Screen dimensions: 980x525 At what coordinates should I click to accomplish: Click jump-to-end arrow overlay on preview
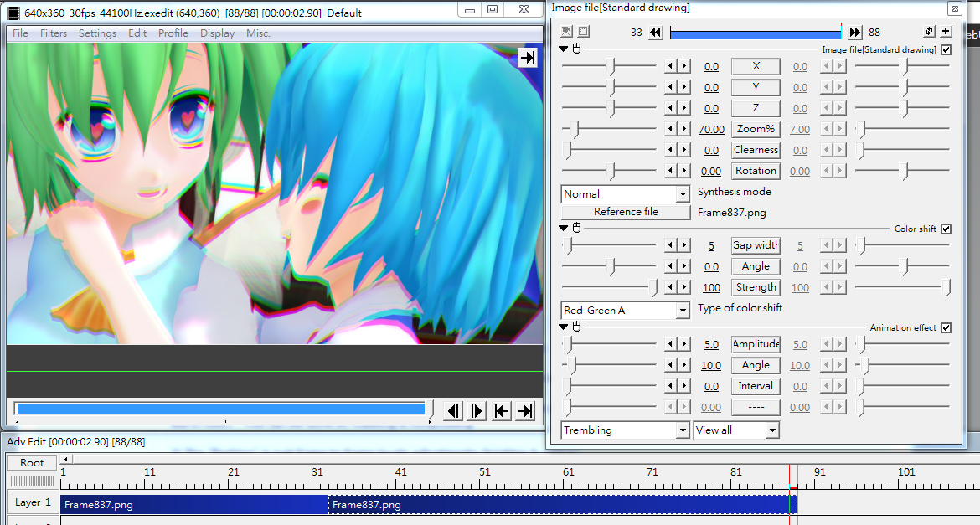pos(529,58)
